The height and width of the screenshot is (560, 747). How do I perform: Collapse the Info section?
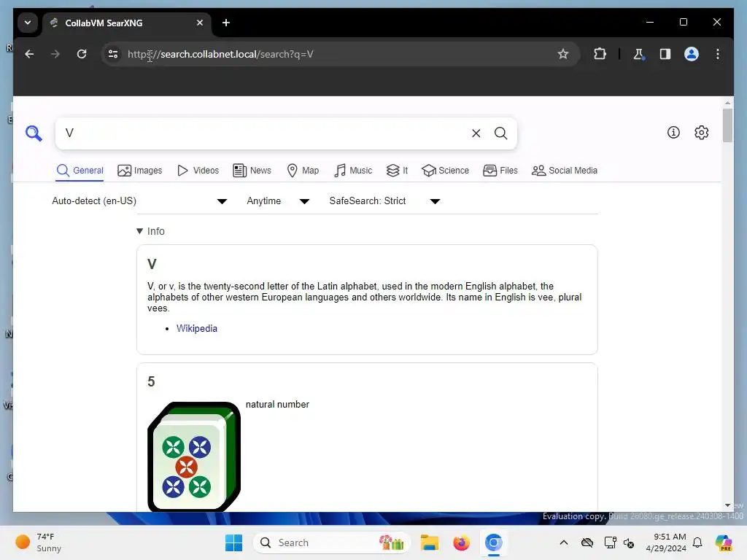(150, 231)
